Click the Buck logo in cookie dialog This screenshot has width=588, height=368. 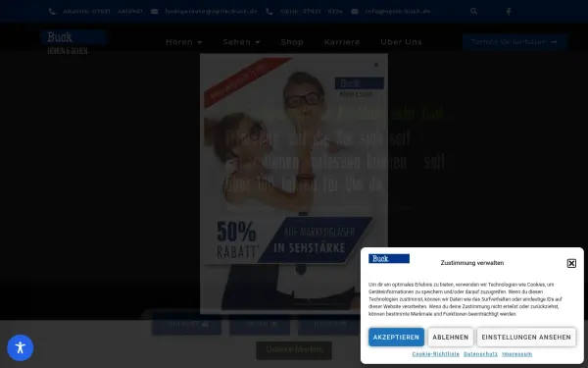point(389,259)
